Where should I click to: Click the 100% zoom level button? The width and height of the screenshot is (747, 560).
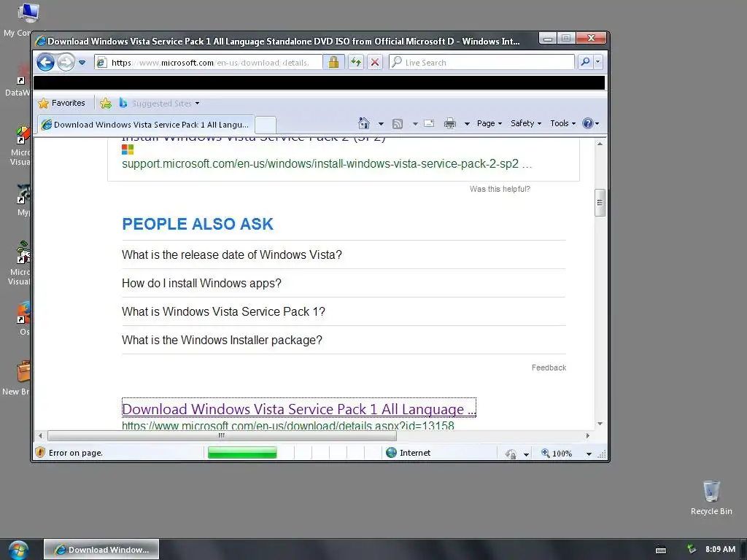[x=557, y=454]
